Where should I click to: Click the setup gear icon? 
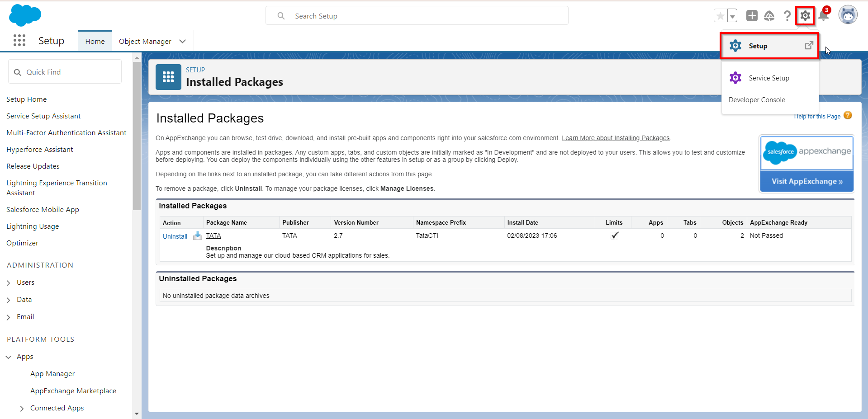pos(805,16)
